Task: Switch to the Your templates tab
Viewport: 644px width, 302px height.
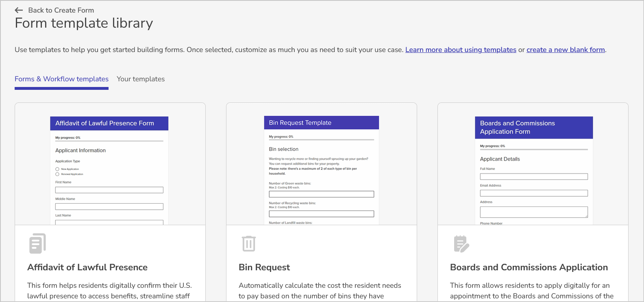Action: (x=141, y=79)
